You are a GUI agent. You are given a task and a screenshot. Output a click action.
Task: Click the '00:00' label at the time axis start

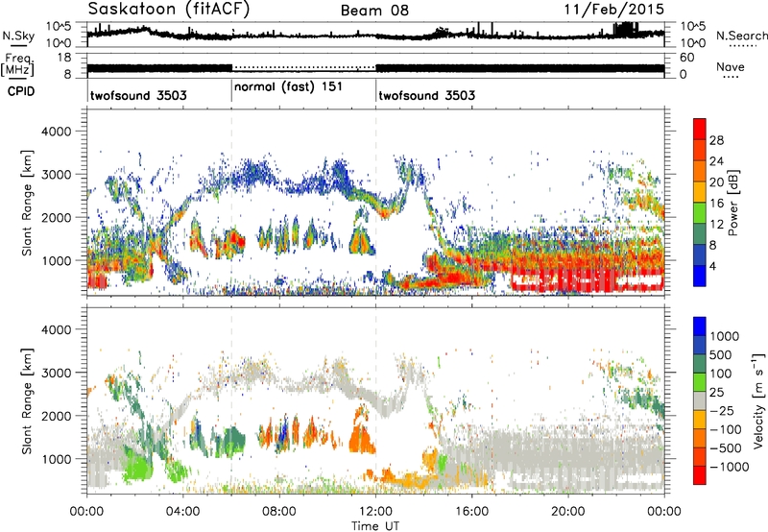coord(86,512)
